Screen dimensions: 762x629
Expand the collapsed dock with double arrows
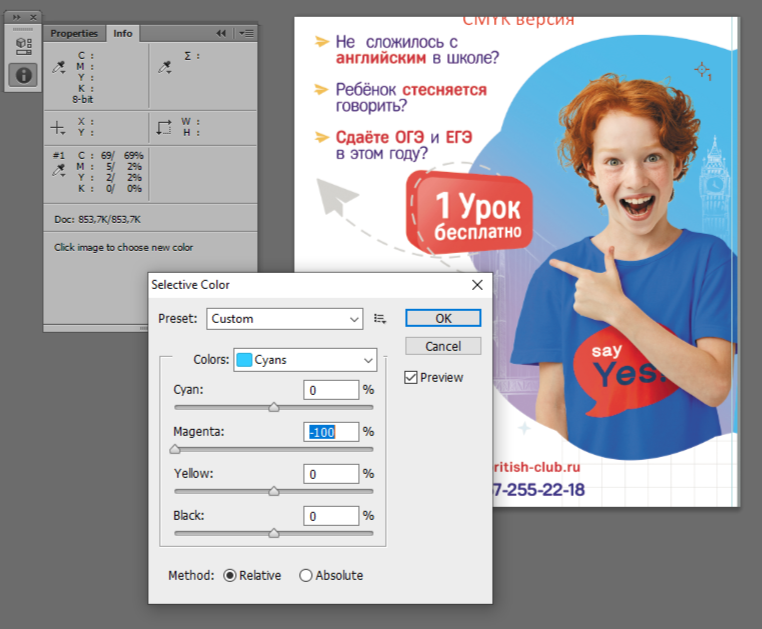(x=16, y=17)
